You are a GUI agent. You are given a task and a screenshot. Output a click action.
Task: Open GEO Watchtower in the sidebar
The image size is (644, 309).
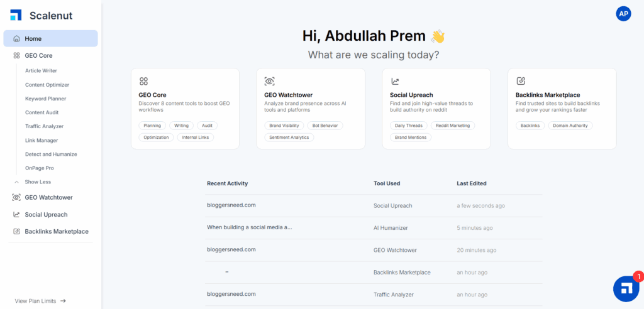[48, 197]
